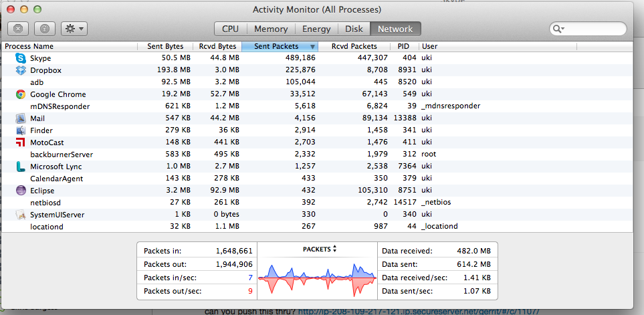Screen dimensions: 644x315
Task: Click Data sent 614.2 MB value
Action: (473, 264)
